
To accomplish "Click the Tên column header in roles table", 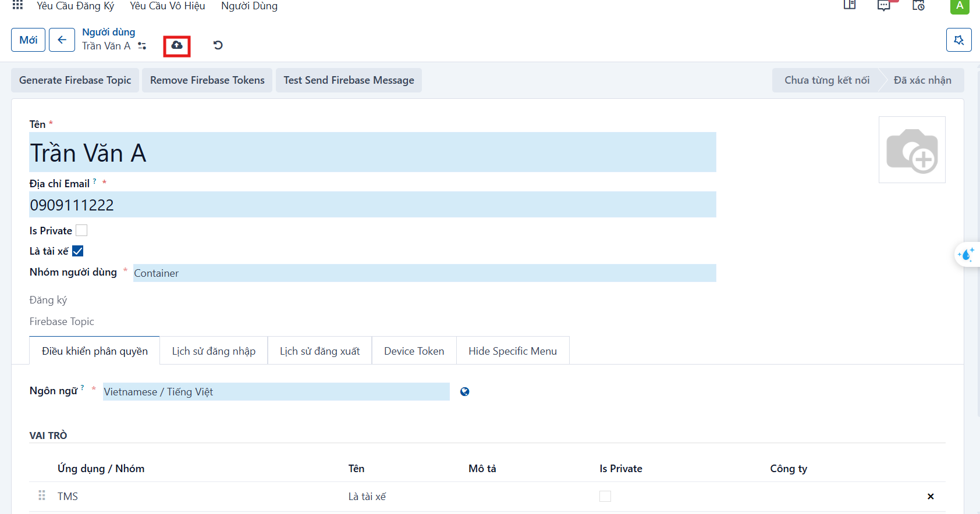I will point(356,469).
